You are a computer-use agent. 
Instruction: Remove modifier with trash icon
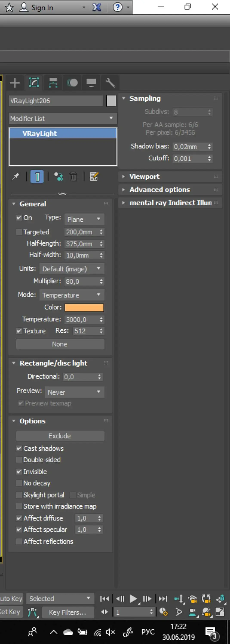(x=73, y=177)
